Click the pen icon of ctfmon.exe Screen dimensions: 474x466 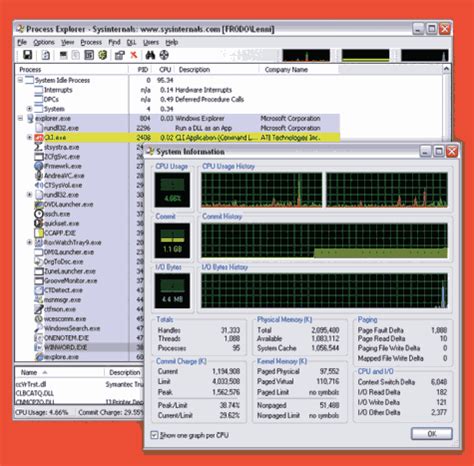[39, 309]
